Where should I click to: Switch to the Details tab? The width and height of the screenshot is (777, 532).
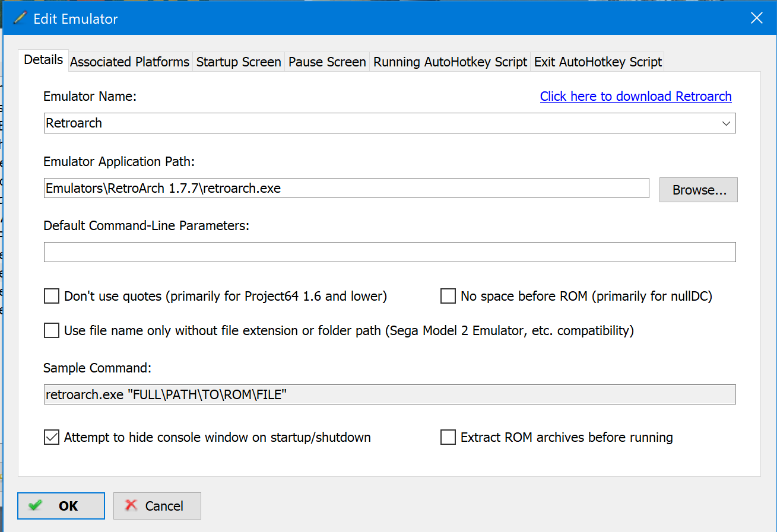[43, 60]
